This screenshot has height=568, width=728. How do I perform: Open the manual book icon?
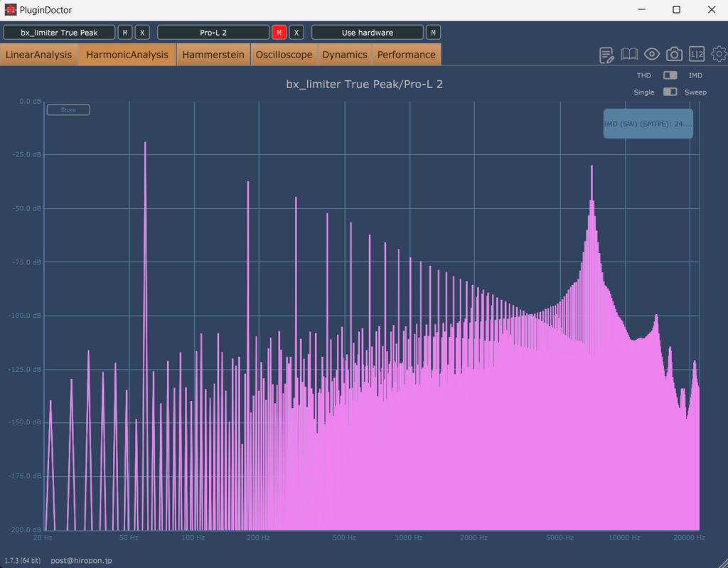tap(629, 54)
